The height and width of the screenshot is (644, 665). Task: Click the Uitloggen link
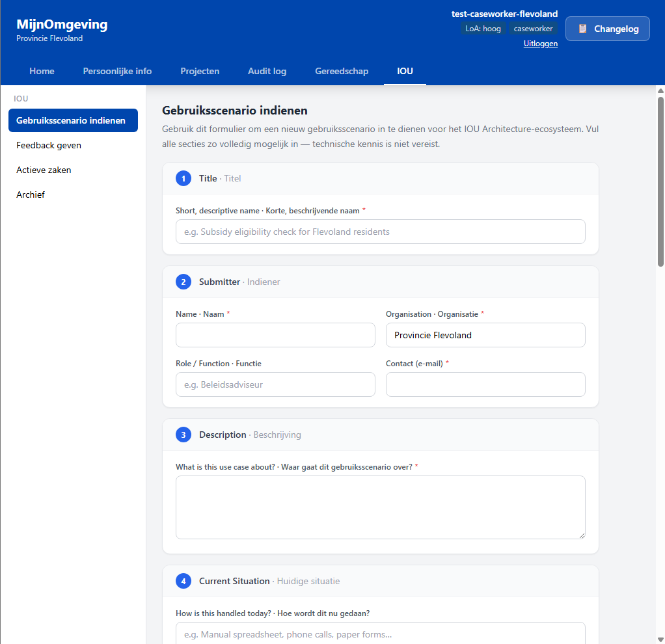click(540, 44)
